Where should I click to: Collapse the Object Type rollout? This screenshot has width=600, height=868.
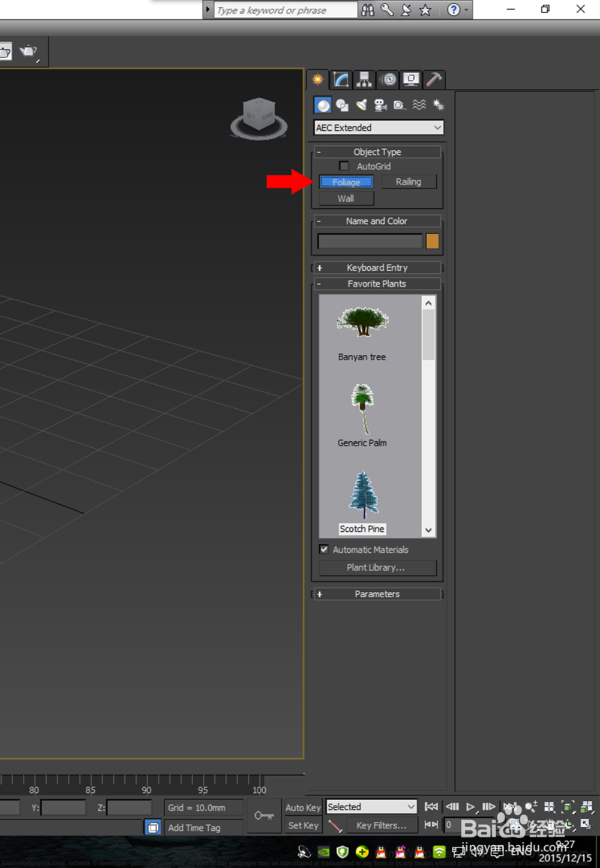tap(377, 152)
